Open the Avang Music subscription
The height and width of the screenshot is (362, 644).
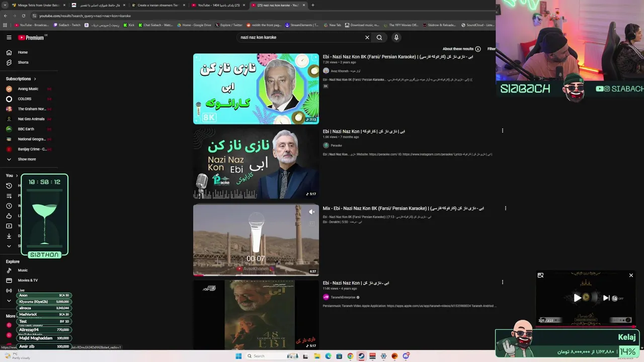[x=29, y=89]
